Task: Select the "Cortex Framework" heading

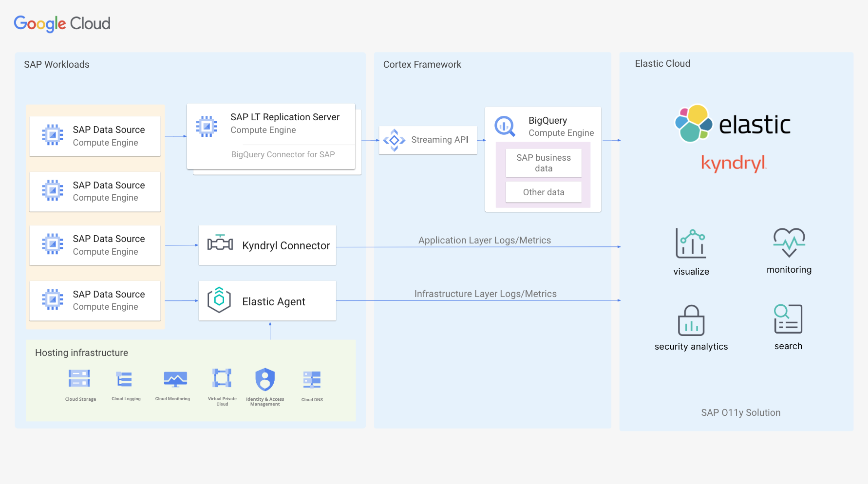Action: (x=422, y=64)
